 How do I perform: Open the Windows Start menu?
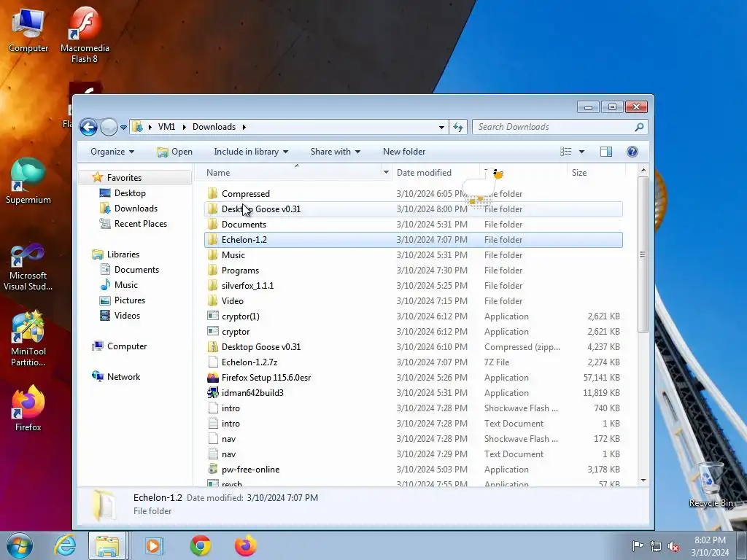click(x=20, y=545)
